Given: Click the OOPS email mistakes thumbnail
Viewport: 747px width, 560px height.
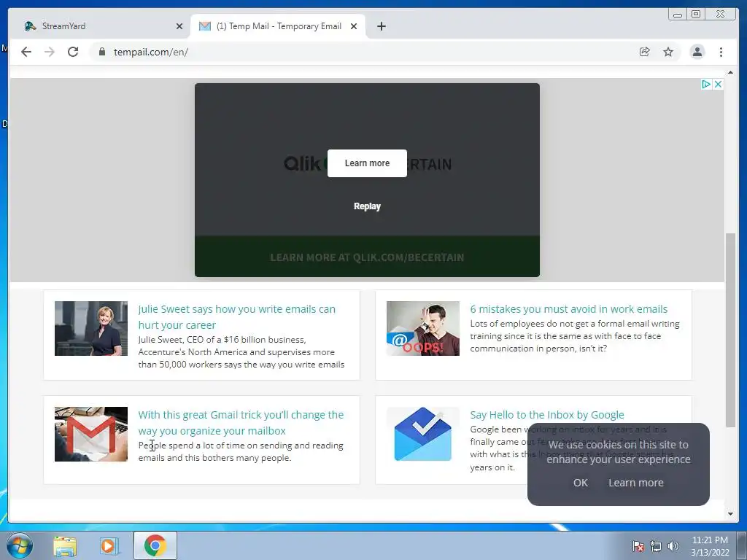Looking at the screenshot, I should point(422,328).
